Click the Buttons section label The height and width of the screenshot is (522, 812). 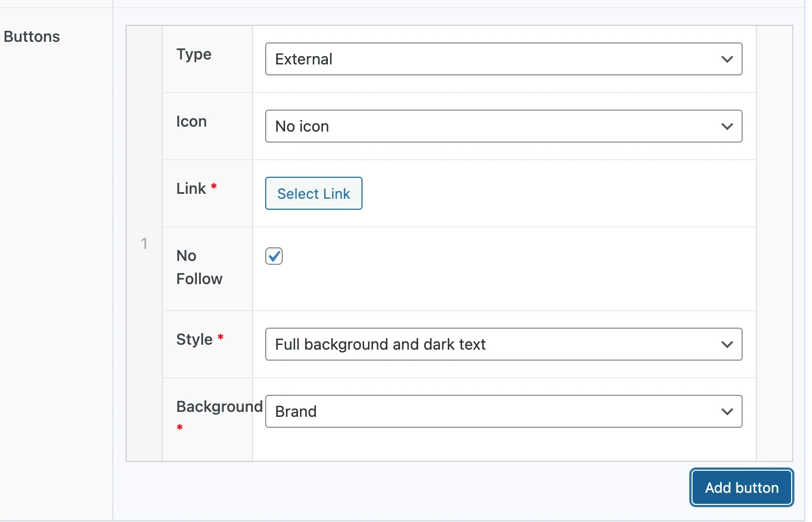(x=32, y=37)
